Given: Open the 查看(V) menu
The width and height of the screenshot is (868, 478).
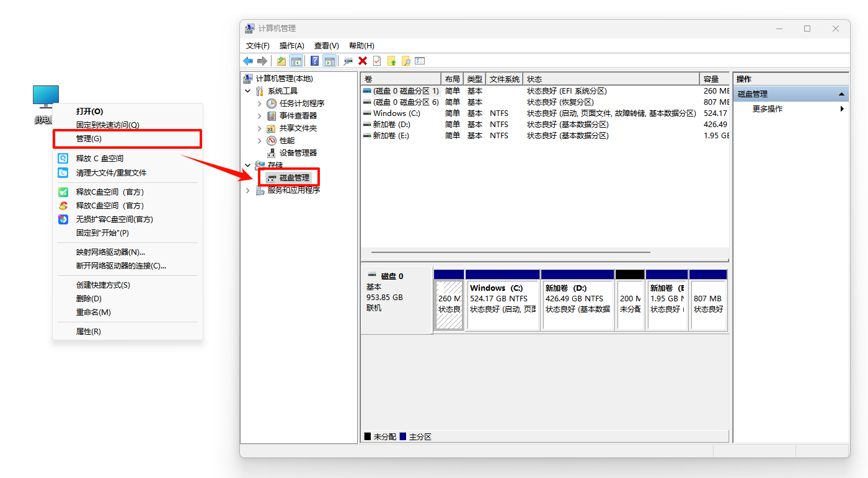Looking at the screenshot, I should [326, 46].
